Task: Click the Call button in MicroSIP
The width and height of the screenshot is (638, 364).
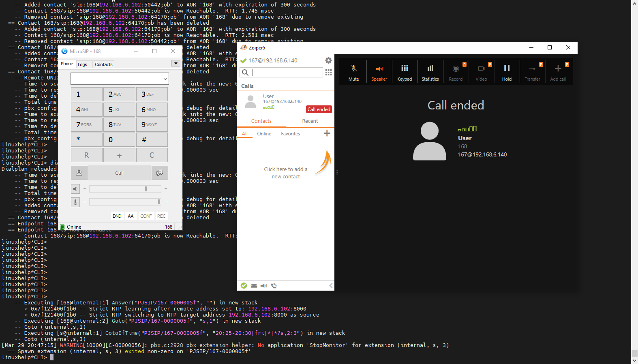Action: [x=119, y=173]
